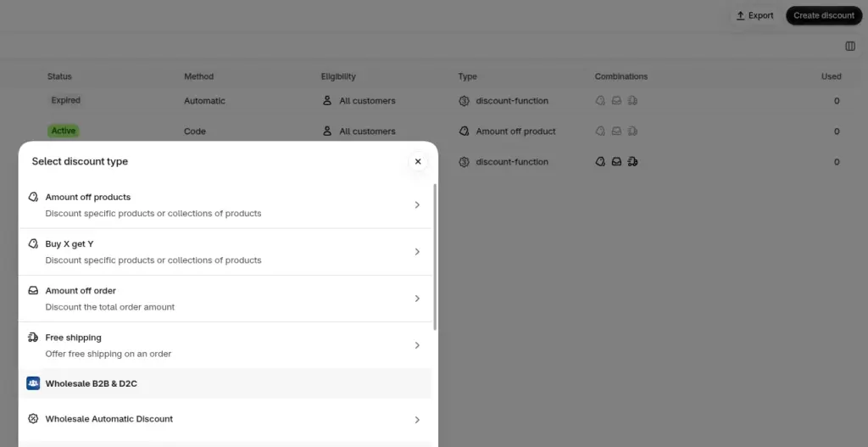
Task: Click the dialog's vertical scrollbar
Action: (x=435, y=258)
